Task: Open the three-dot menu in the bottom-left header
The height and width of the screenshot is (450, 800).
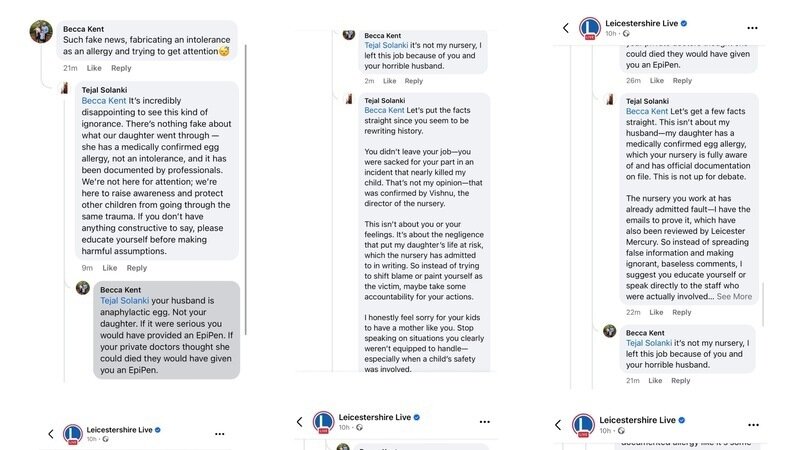Action: [220, 434]
